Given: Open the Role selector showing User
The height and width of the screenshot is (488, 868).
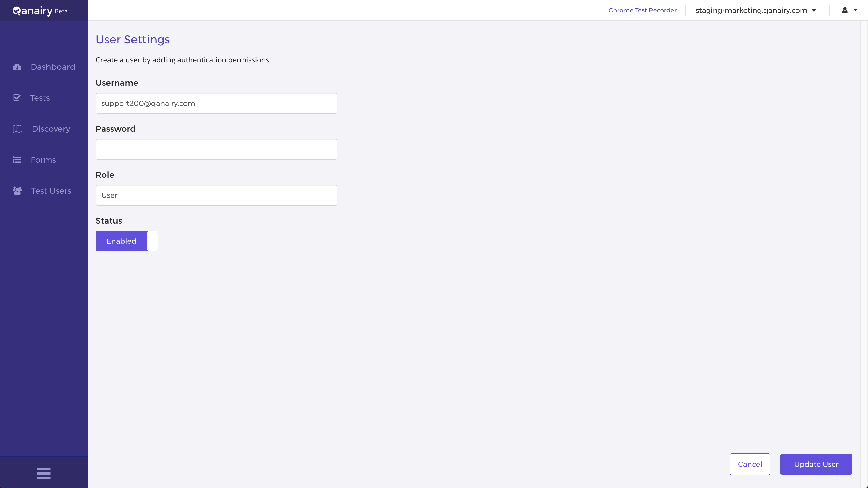Looking at the screenshot, I should [x=216, y=195].
